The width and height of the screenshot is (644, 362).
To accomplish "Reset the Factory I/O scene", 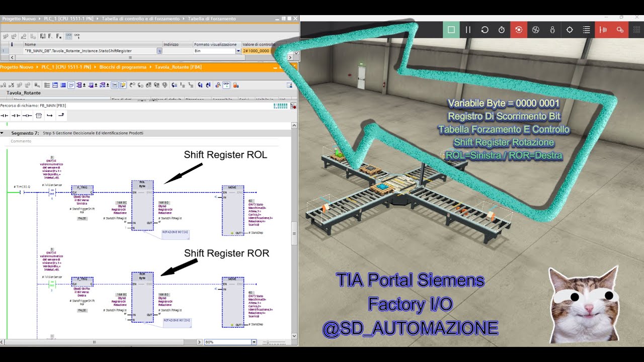I will tap(485, 30).
